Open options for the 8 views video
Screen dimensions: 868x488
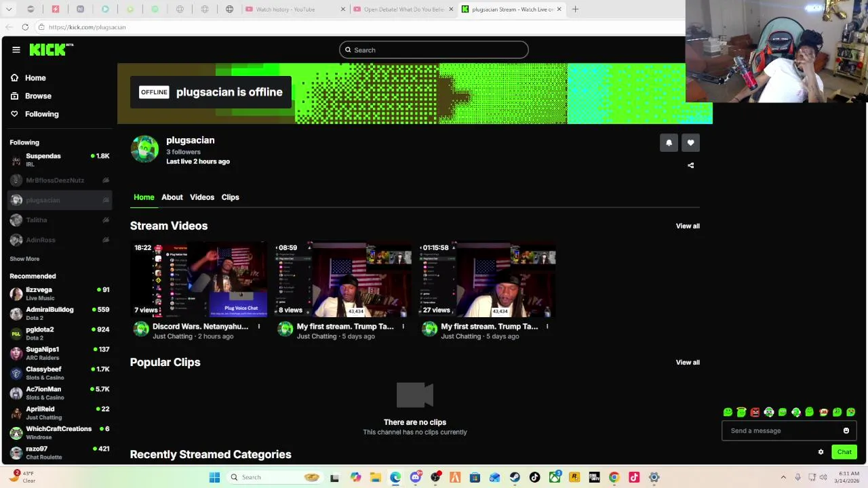[x=403, y=327]
